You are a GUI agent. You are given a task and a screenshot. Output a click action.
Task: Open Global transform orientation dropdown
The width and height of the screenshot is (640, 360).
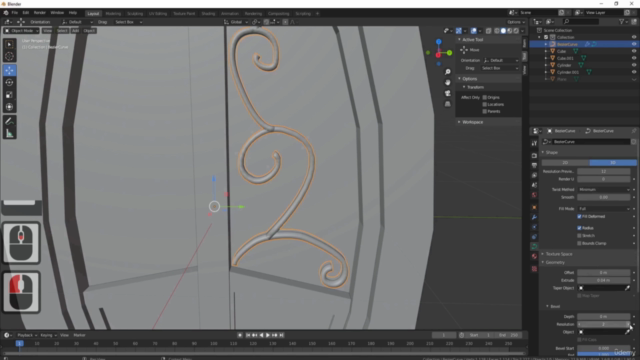pos(236,22)
